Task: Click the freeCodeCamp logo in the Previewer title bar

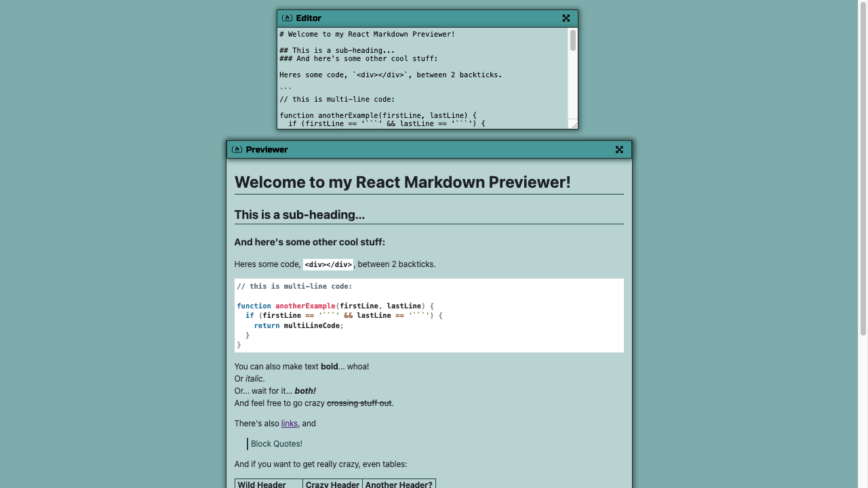Action: point(237,150)
